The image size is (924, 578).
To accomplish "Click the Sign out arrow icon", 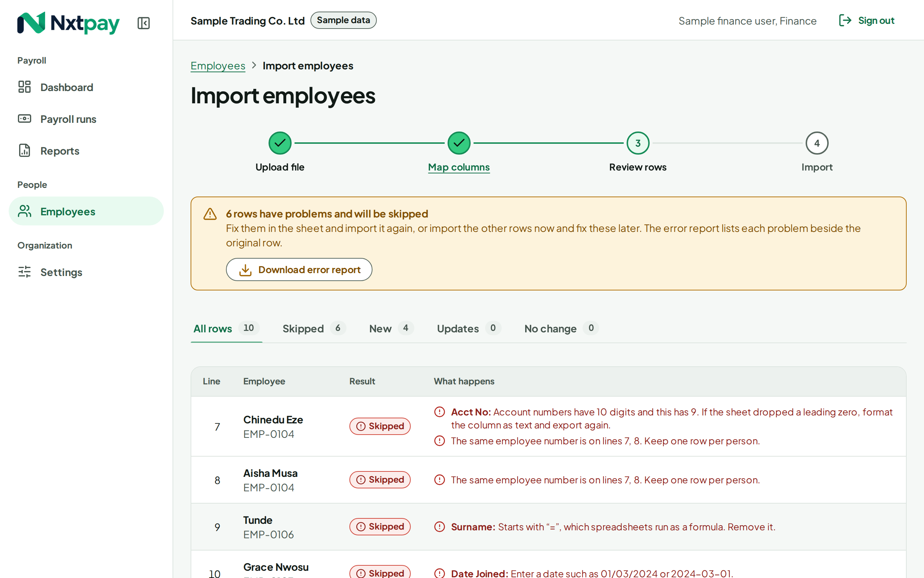I will 845,20.
